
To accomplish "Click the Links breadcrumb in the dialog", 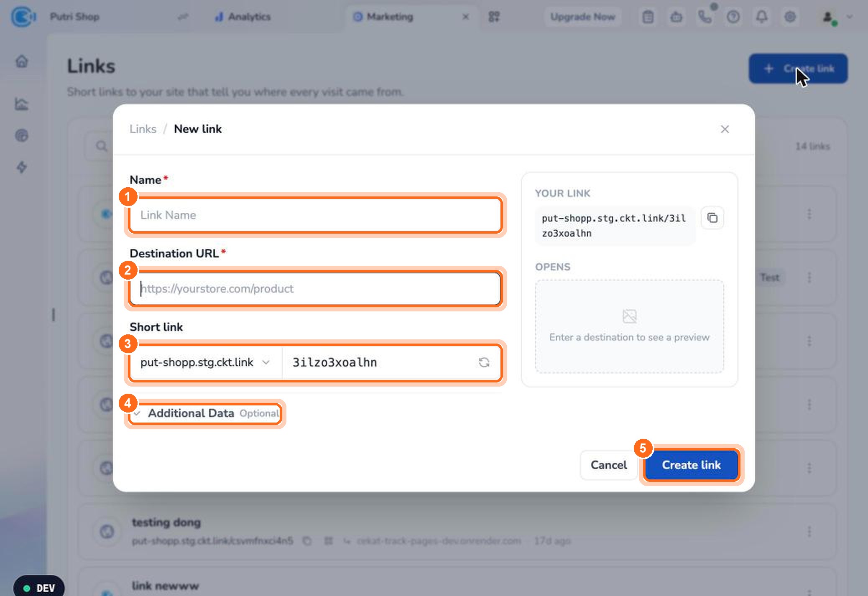I will (x=143, y=129).
